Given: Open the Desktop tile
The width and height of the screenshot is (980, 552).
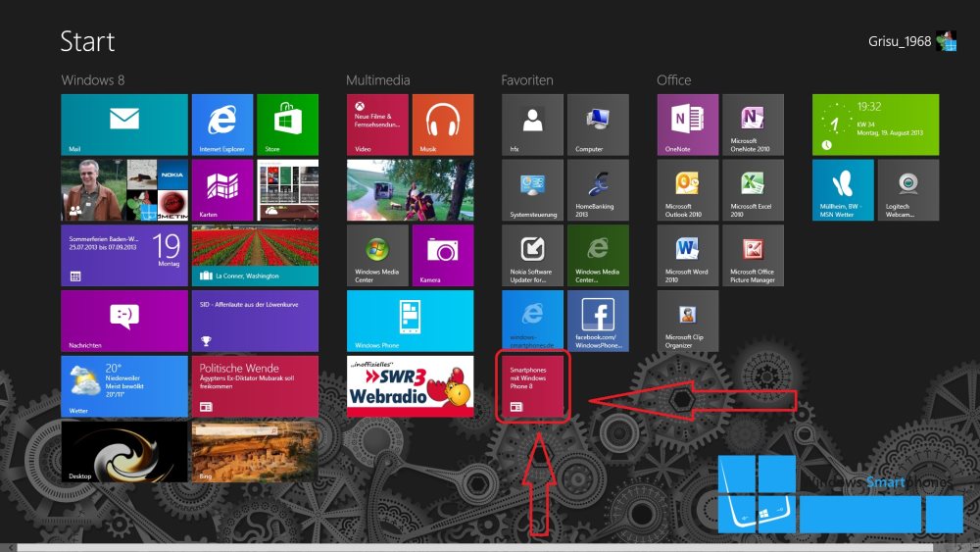Looking at the screenshot, I should [x=124, y=451].
